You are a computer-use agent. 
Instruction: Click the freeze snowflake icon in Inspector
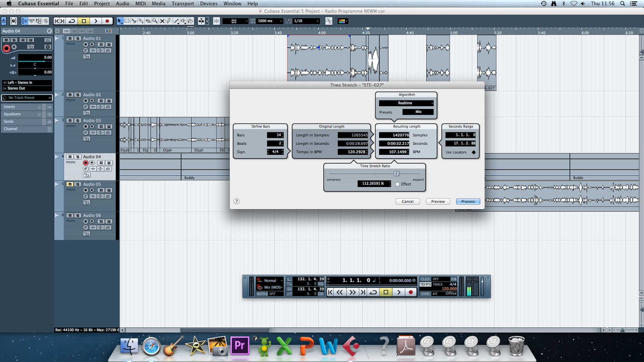(x=47, y=47)
